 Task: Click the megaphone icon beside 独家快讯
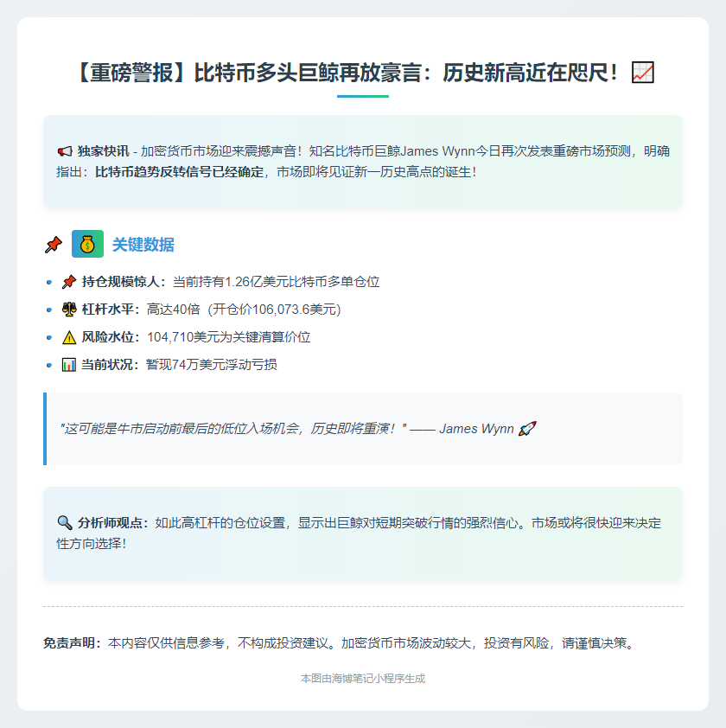65,151
